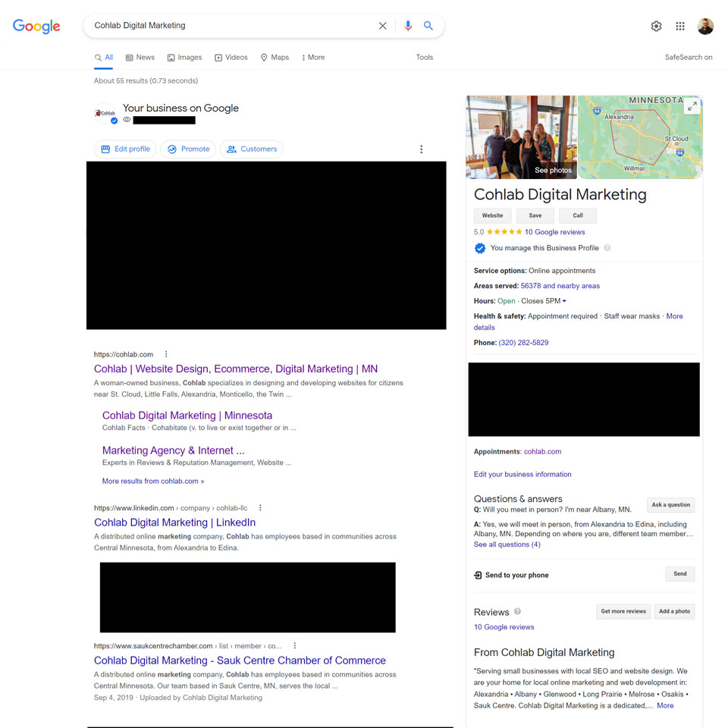The width and height of the screenshot is (728, 728).
Task: Click the Promote button
Action: [188, 149]
